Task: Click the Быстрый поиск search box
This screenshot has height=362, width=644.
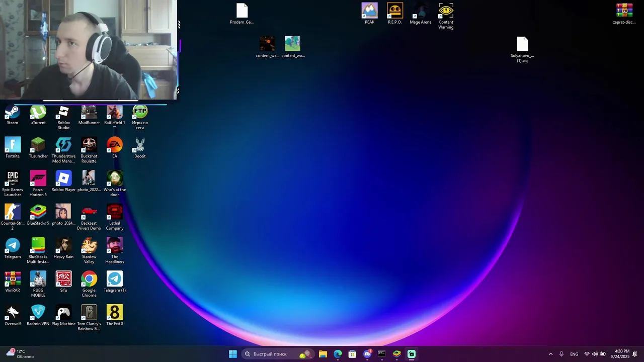Action: tap(277, 354)
